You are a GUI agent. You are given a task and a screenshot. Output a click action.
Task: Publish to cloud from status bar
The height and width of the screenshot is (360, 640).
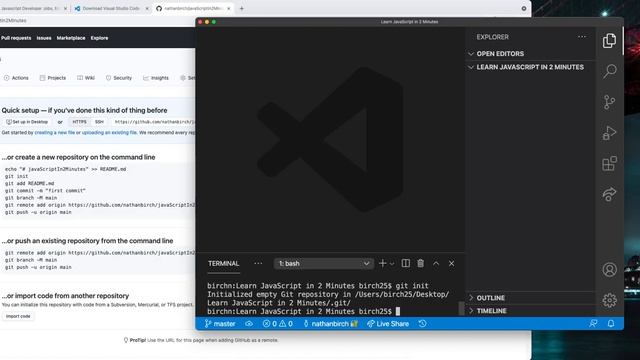pos(249,324)
